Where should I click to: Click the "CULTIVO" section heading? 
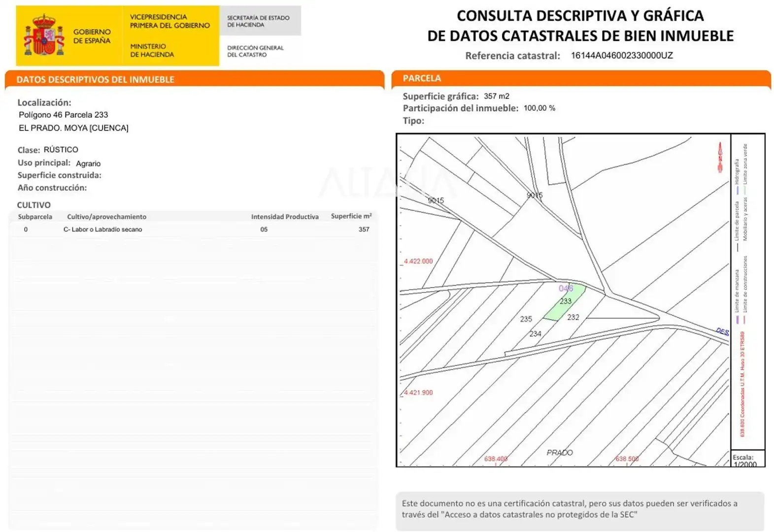[34, 205]
